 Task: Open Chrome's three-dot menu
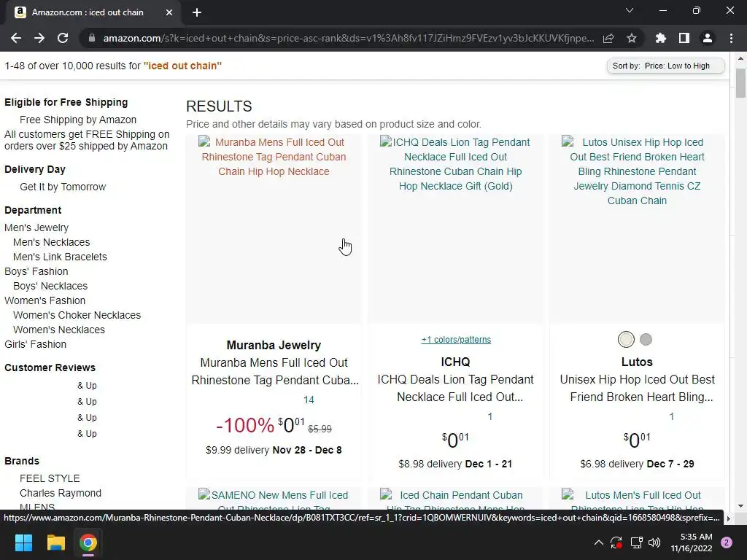pos(731,38)
